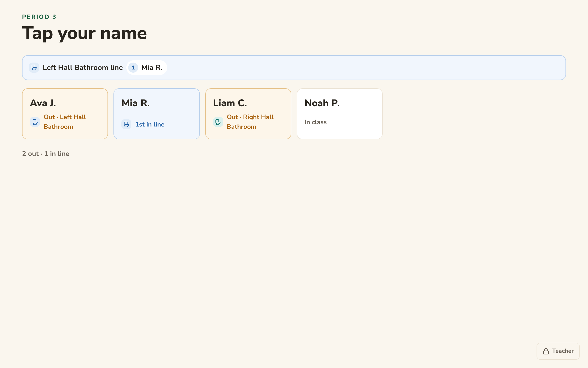Tap the Mia R. name card

pyautogui.click(x=156, y=114)
